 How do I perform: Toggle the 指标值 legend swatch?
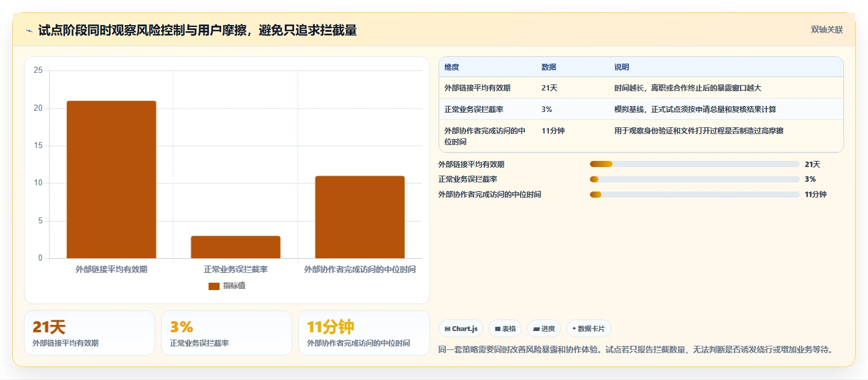pos(214,286)
